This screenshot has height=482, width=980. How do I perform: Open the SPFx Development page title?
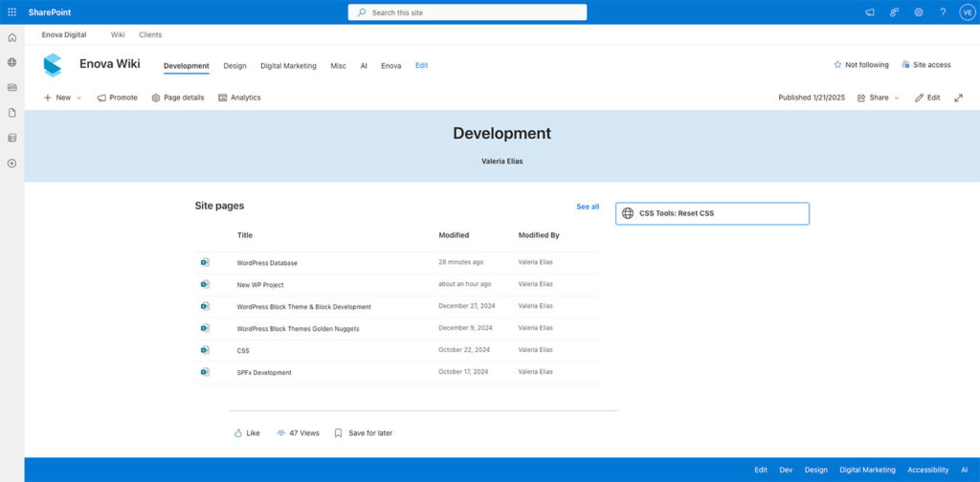click(x=264, y=372)
